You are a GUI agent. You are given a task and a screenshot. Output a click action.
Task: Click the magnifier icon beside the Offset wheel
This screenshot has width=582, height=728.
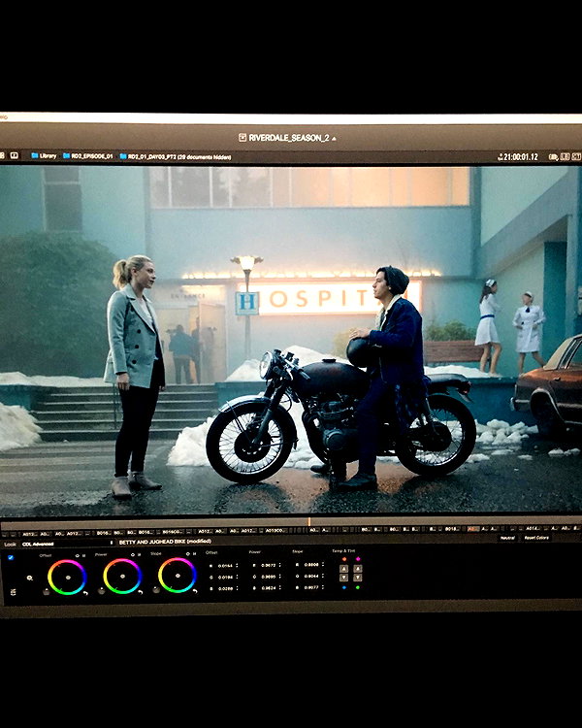[x=30, y=579]
